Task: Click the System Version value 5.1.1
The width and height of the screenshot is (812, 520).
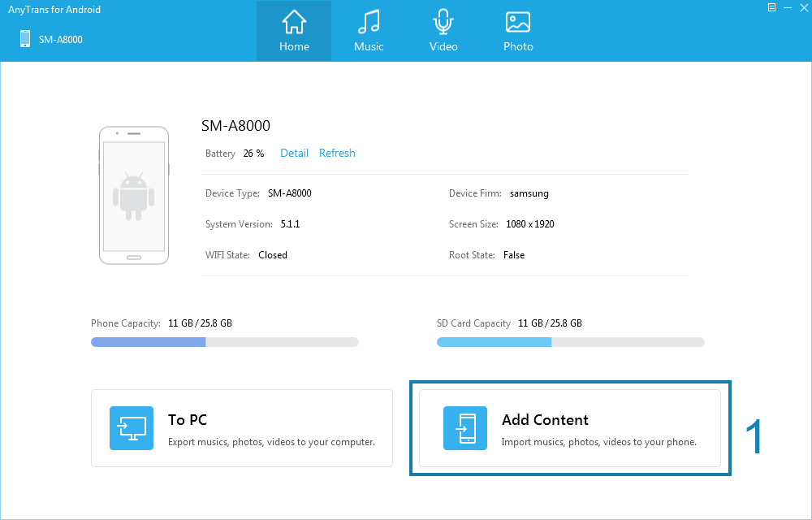Action: tap(290, 224)
